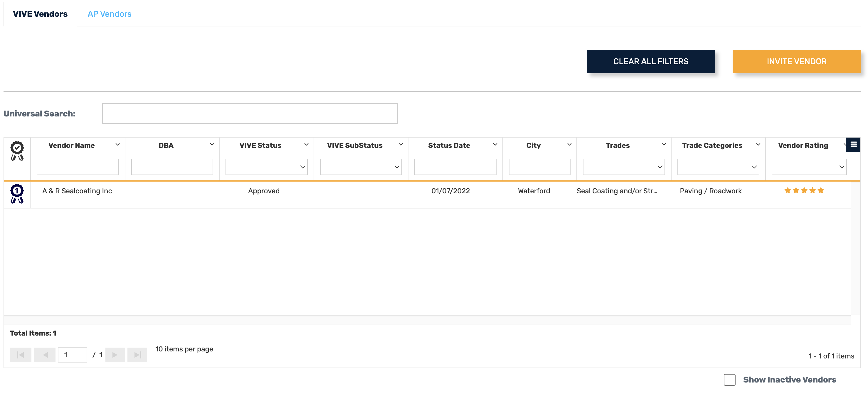The image size is (868, 396).
Task: Go to the previous page
Action: (x=45, y=355)
